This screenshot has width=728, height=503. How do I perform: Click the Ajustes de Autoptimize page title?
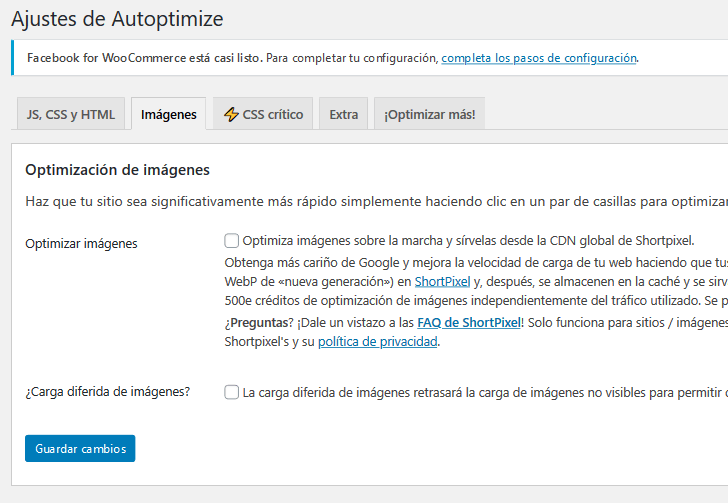[117, 19]
